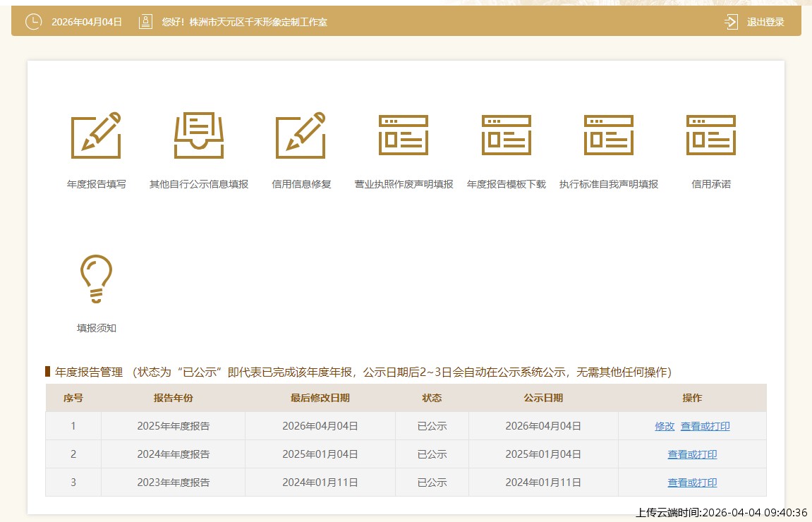Click the 信用承诺 icon
812x522 pixels.
[x=710, y=135]
